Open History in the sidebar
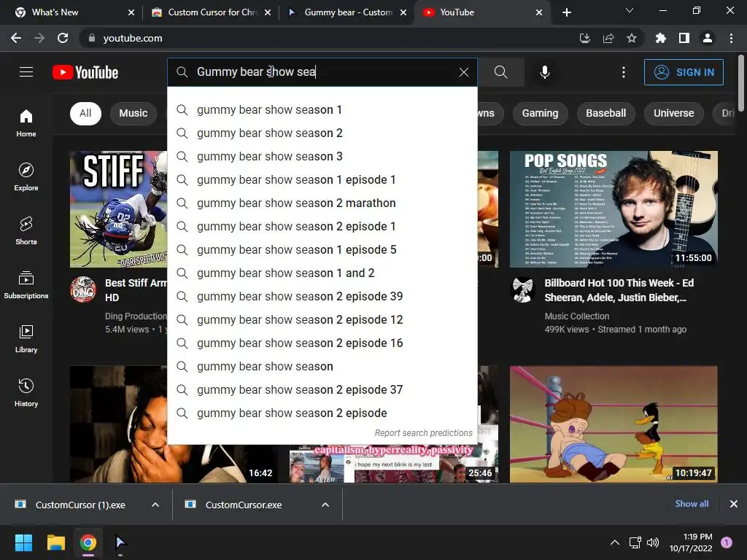Image resolution: width=747 pixels, height=560 pixels. pos(26,392)
